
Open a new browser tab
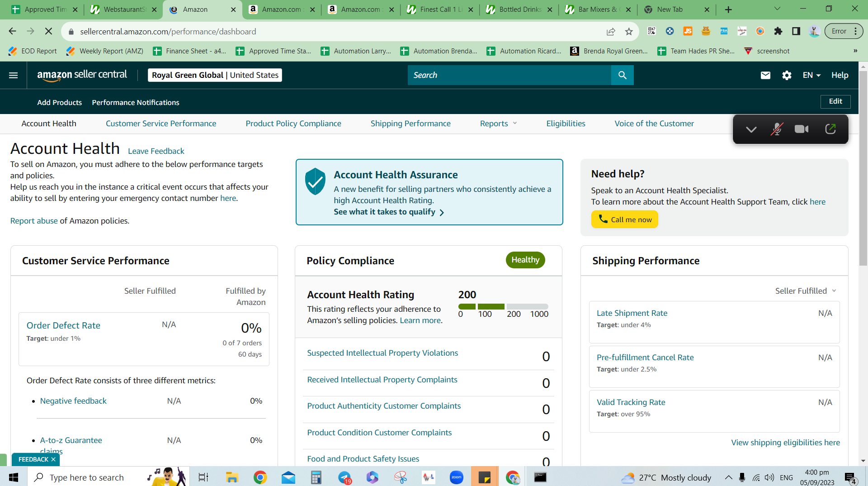(728, 10)
